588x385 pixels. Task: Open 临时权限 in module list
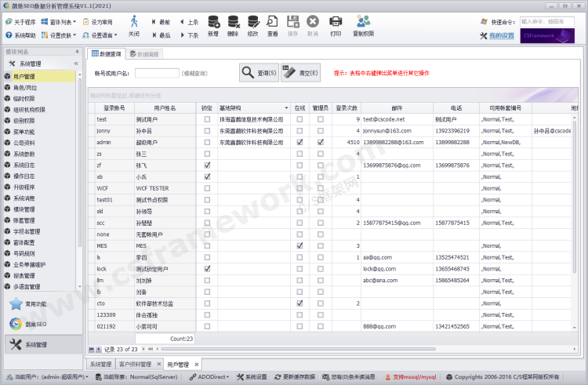point(24,99)
